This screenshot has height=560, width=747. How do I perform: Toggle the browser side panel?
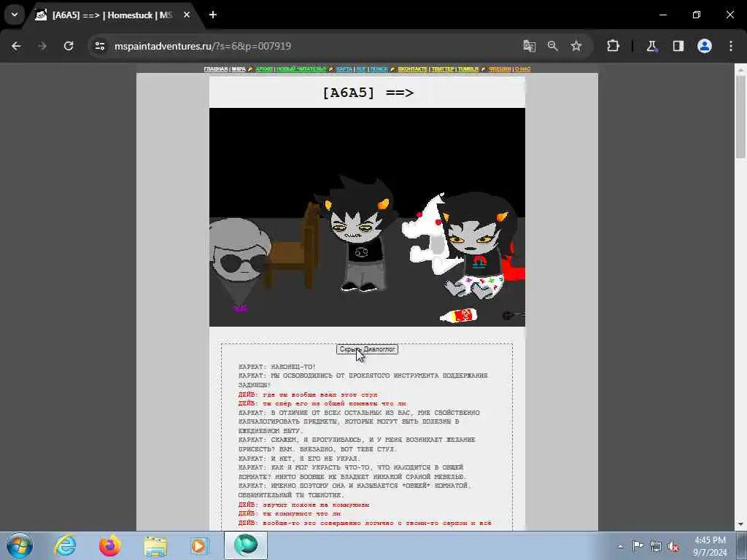click(678, 46)
